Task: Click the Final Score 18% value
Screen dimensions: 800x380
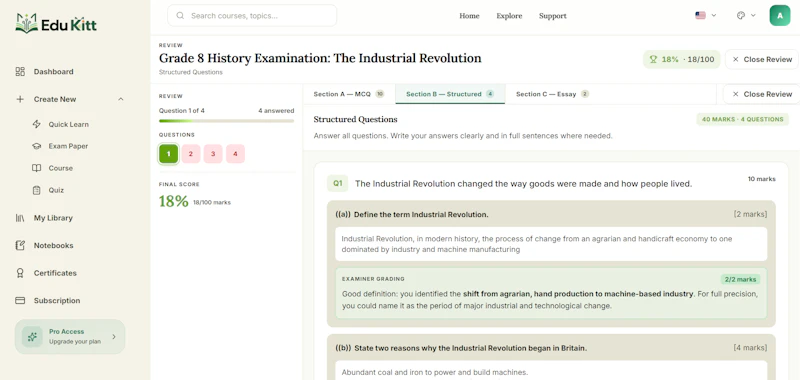Action: click(x=173, y=201)
